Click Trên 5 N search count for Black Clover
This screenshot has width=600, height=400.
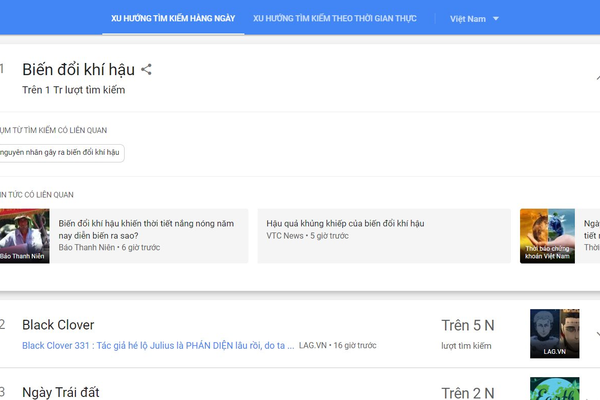coord(468,326)
